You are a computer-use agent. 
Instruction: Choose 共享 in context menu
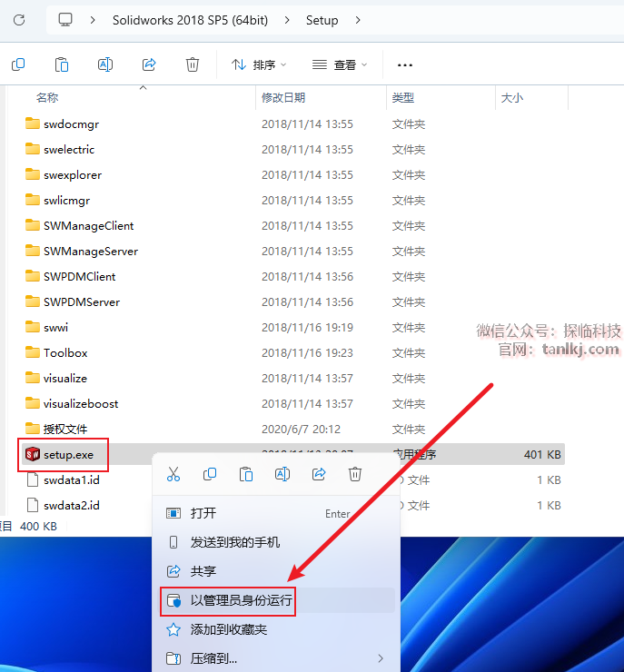coord(277,571)
